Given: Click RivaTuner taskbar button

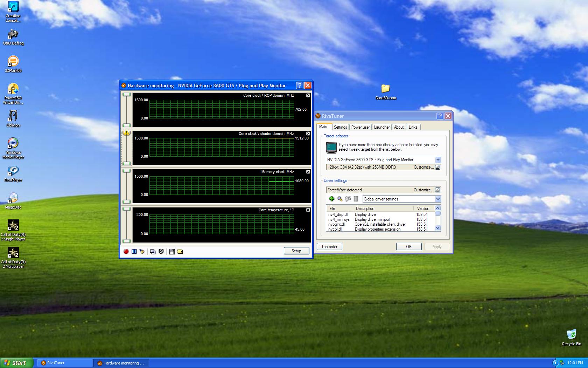Looking at the screenshot, I should click(x=65, y=363).
